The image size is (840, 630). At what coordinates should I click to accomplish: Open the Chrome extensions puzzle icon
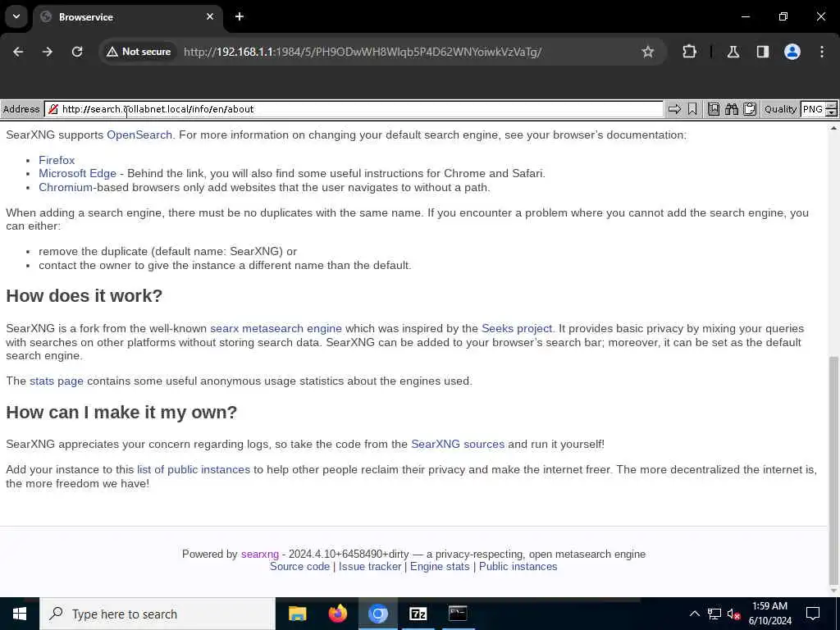[689, 52]
